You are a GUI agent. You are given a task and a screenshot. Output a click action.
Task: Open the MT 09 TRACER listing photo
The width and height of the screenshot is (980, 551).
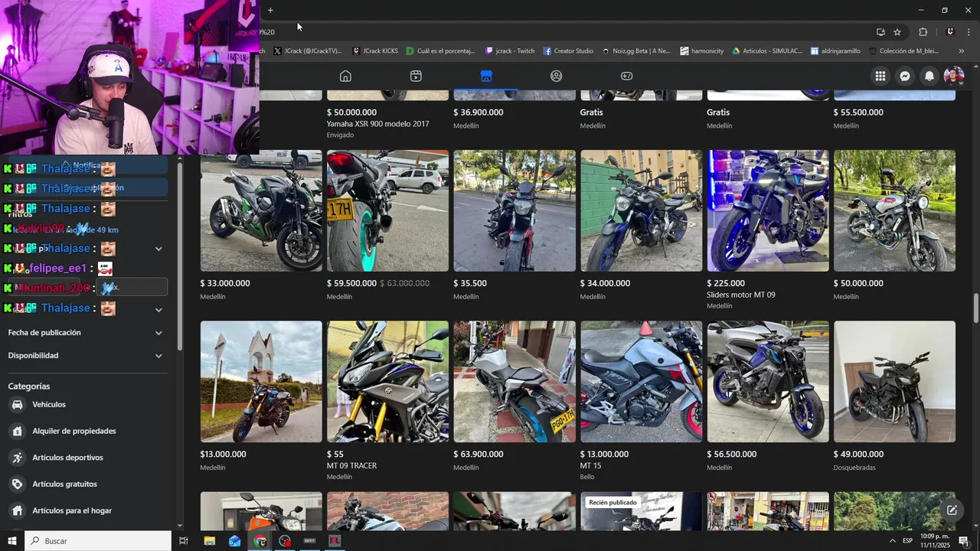388,381
